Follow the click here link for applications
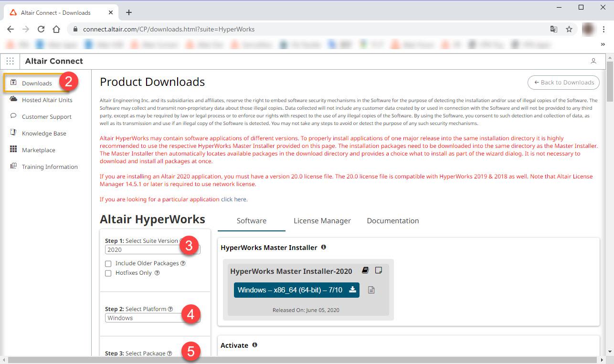The width and height of the screenshot is (614, 364). point(233,199)
